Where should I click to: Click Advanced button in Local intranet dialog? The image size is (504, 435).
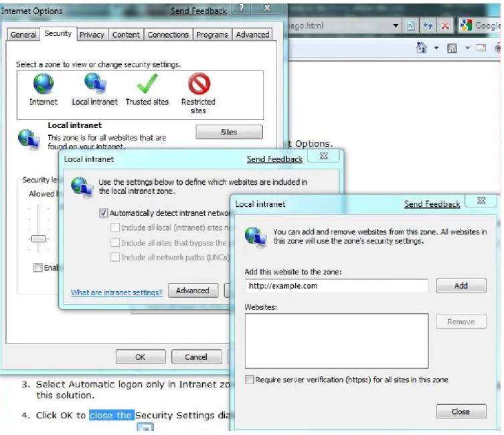pos(193,290)
